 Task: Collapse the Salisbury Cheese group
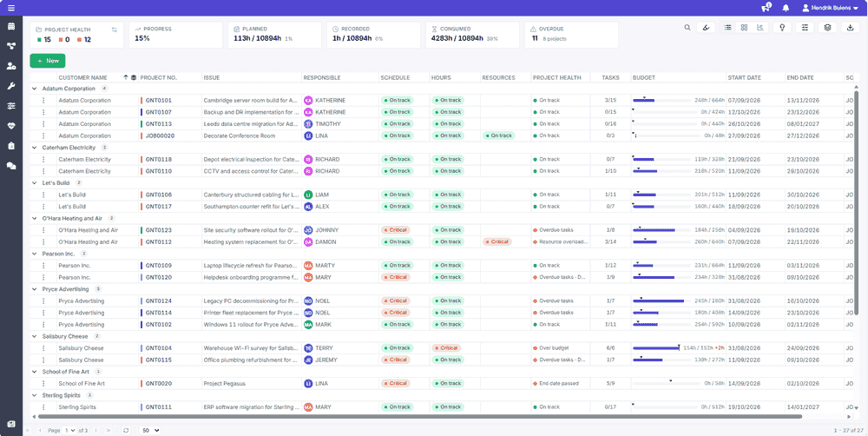(x=35, y=336)
